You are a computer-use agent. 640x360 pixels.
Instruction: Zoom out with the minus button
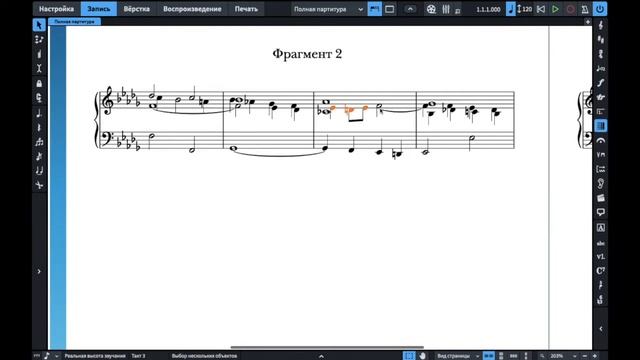pos(584,356)
